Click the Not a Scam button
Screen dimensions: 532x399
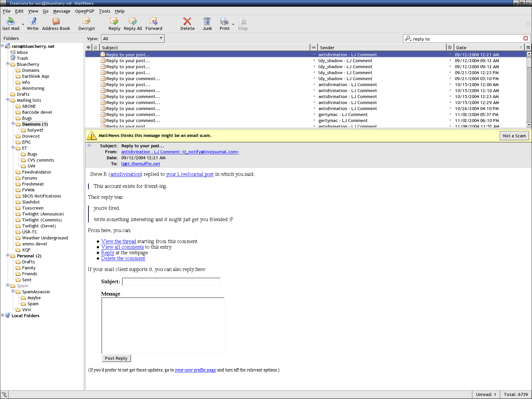click(x=514, y=136)
